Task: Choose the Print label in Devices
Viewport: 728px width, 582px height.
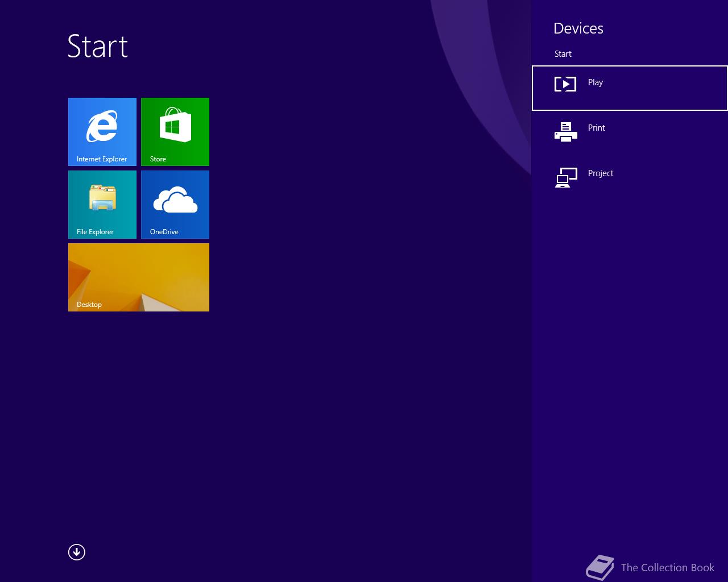Action: pyautogui.click(x=597, y=128)
